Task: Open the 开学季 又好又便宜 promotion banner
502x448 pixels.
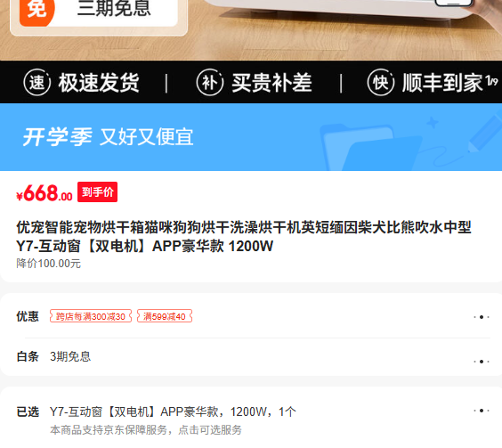Action: (x=251, y=137)
